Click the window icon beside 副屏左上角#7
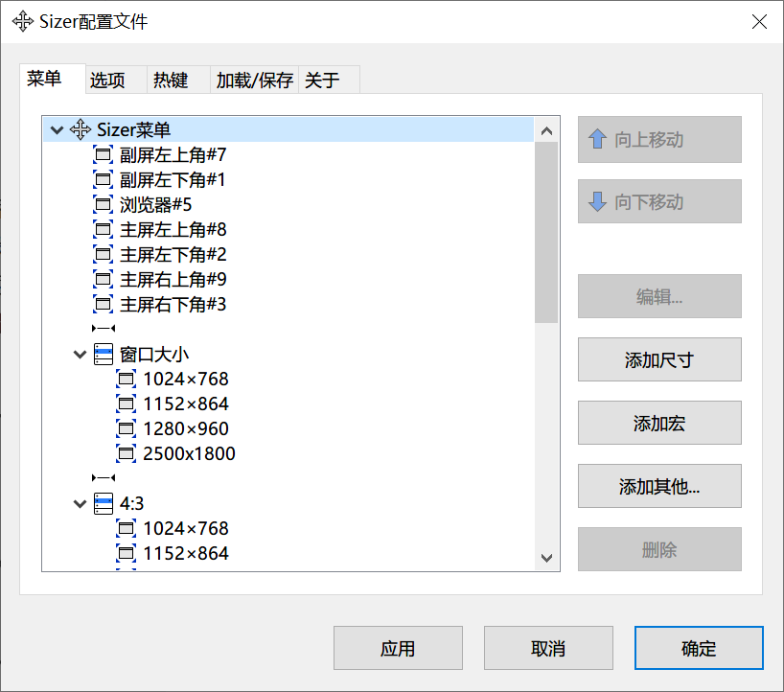The width and height of the screenshot is (784, 692). click(x=103, y=154)
